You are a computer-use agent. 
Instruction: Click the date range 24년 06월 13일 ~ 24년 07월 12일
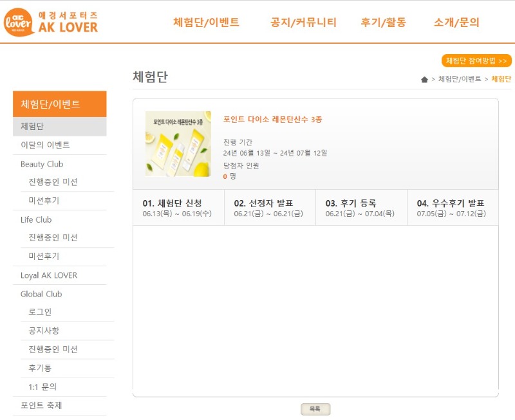point(275,153)
